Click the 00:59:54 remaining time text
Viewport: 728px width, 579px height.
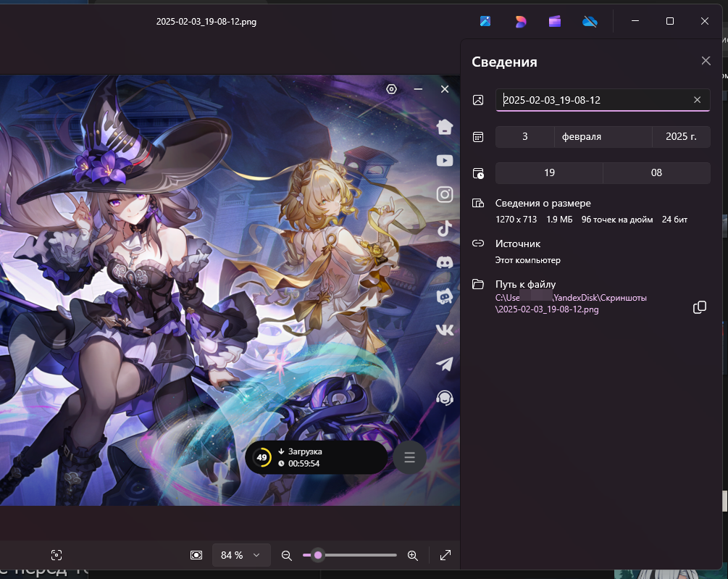[304, 463]
